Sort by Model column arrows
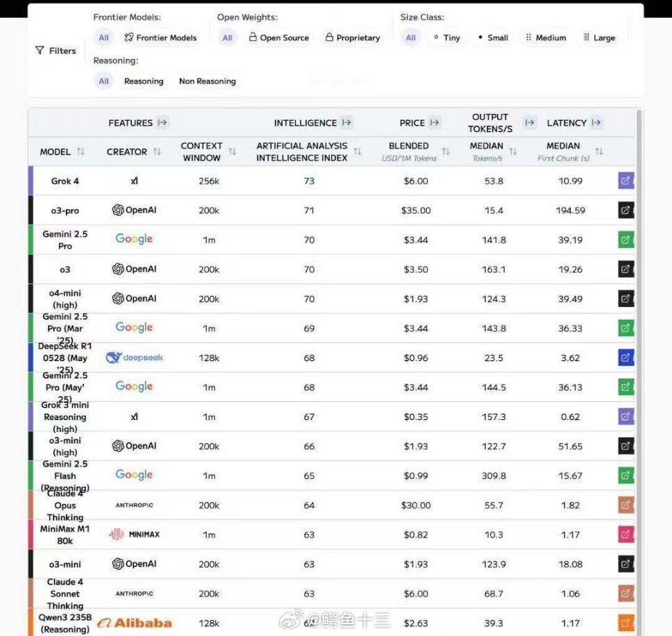This screenshot has height=636, width=672. click(80, 152)
